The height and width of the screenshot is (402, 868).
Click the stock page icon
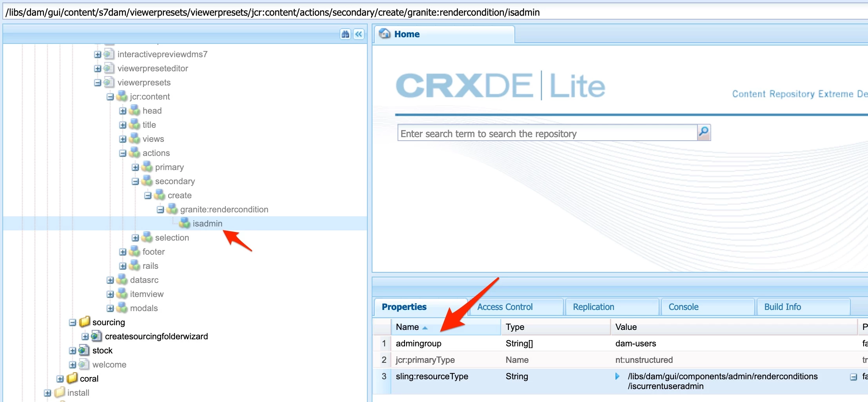click(84, 350)
